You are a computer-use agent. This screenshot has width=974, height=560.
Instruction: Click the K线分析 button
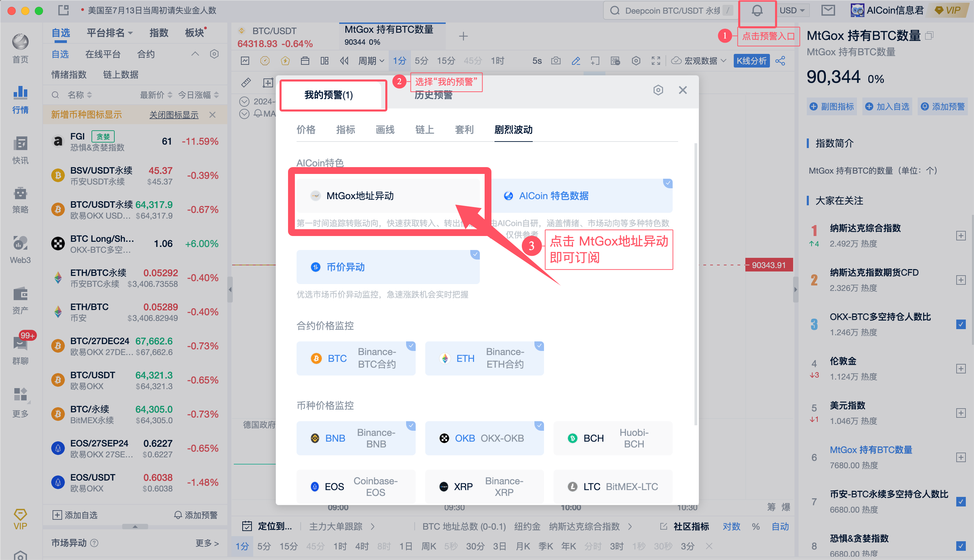(751, 61)
